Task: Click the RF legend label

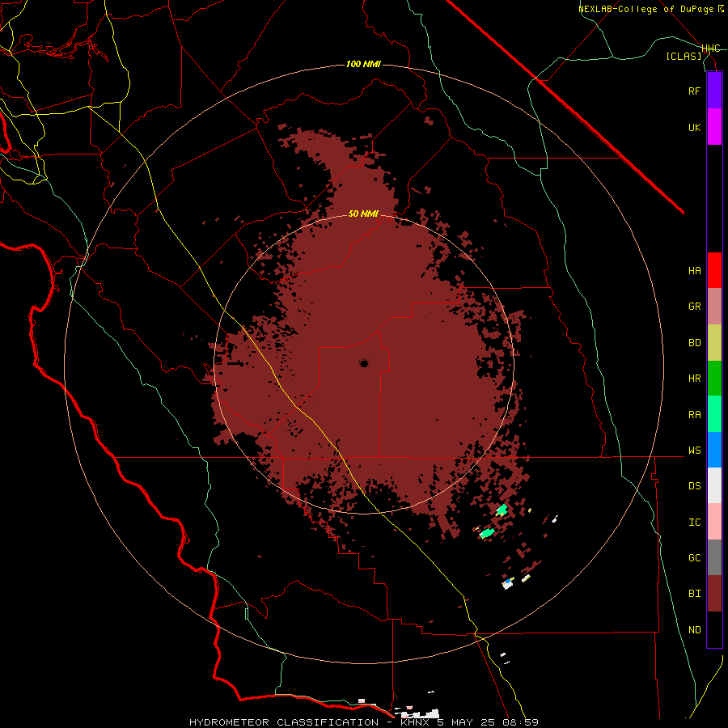Action: [694, 91]
